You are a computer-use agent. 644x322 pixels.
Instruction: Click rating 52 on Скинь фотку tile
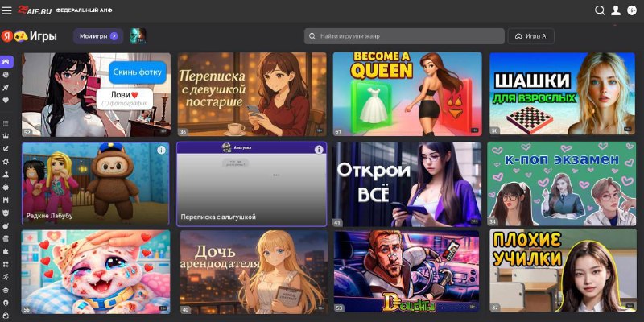[x=27, y=132]
